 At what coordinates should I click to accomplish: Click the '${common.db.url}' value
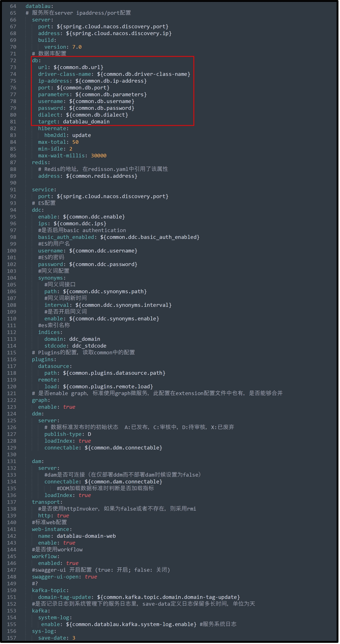tap(78, 67)
